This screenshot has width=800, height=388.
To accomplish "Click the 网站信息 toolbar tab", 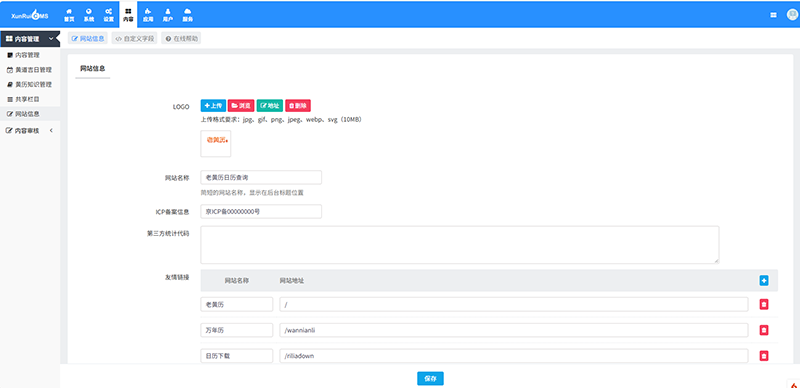I will pyautogui.click(x=88, y=38).
